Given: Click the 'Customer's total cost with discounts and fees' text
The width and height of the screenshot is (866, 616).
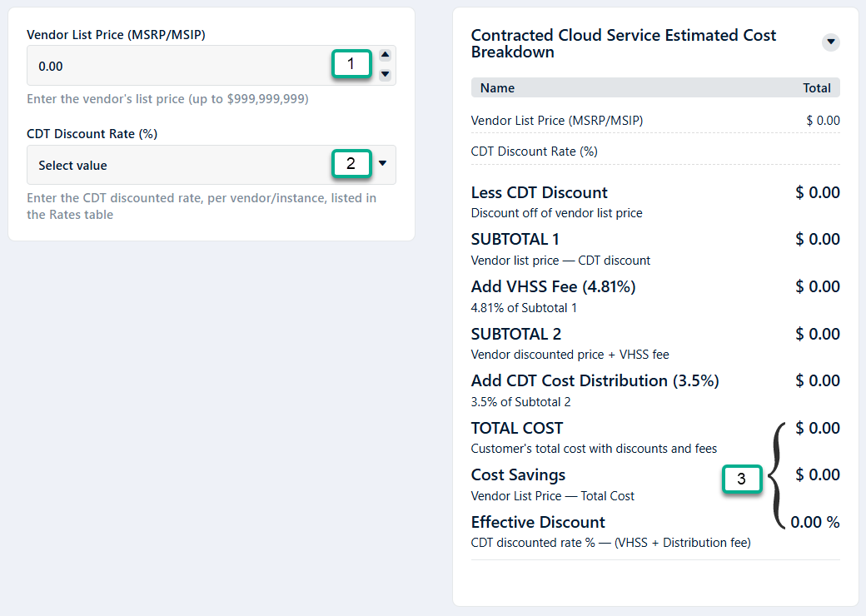Looking at the screenshot, I should tap(594, 449).
